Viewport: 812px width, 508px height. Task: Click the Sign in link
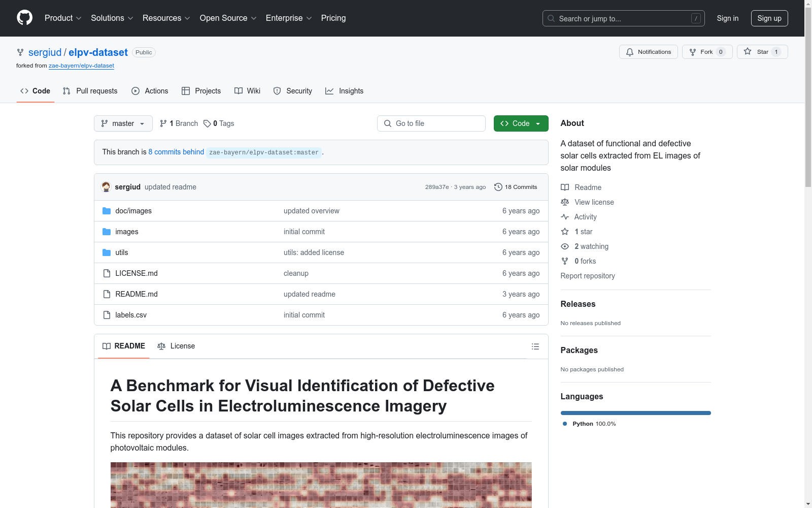coord(728,18)
